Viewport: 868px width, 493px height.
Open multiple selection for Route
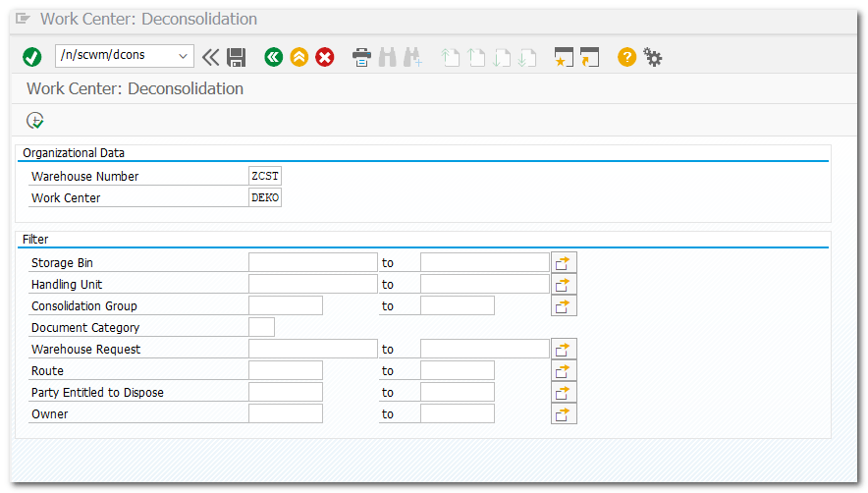tap(564, 370)
